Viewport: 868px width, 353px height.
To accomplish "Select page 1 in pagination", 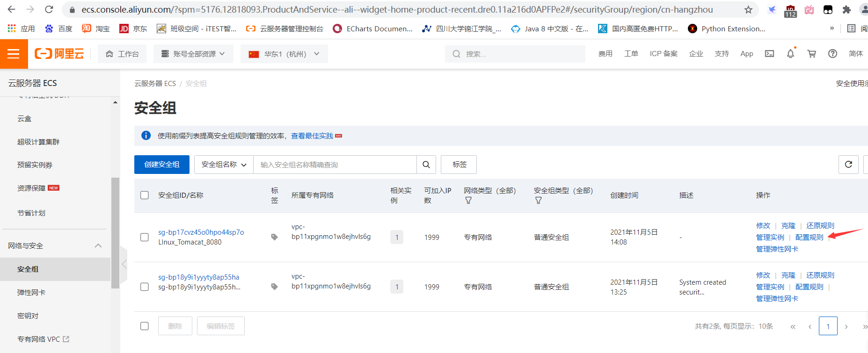I will click(x=828, y=326).
